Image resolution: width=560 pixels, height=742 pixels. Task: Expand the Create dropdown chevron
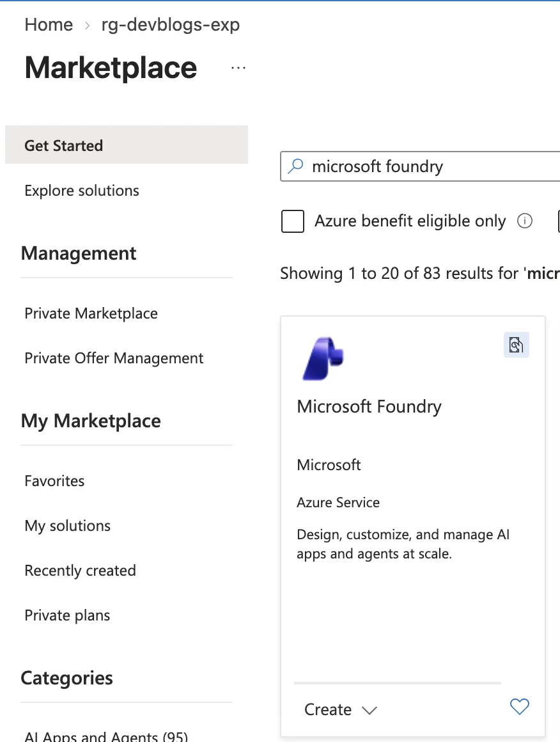(369, 710)
